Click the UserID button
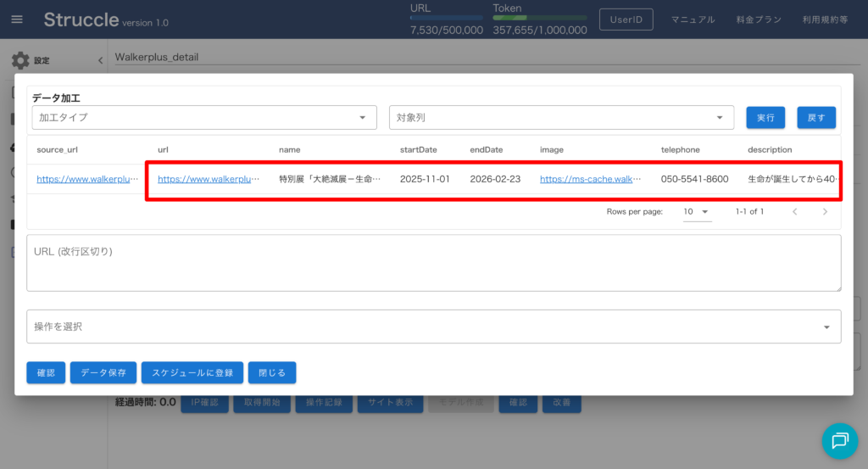The height and width of the screenshot is (469, 868). point(627,20)
